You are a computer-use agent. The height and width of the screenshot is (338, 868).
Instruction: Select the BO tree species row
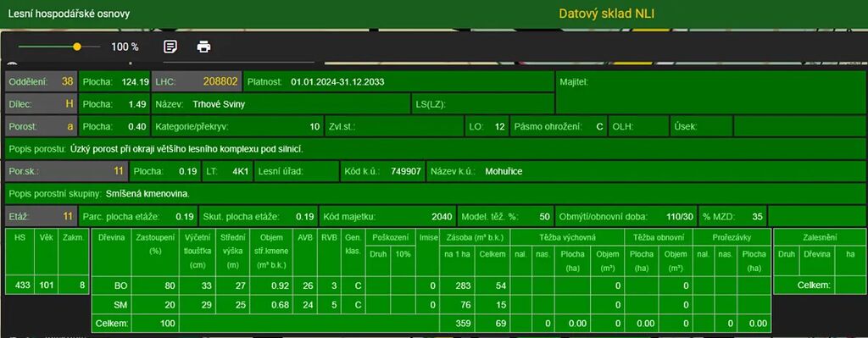431,285
